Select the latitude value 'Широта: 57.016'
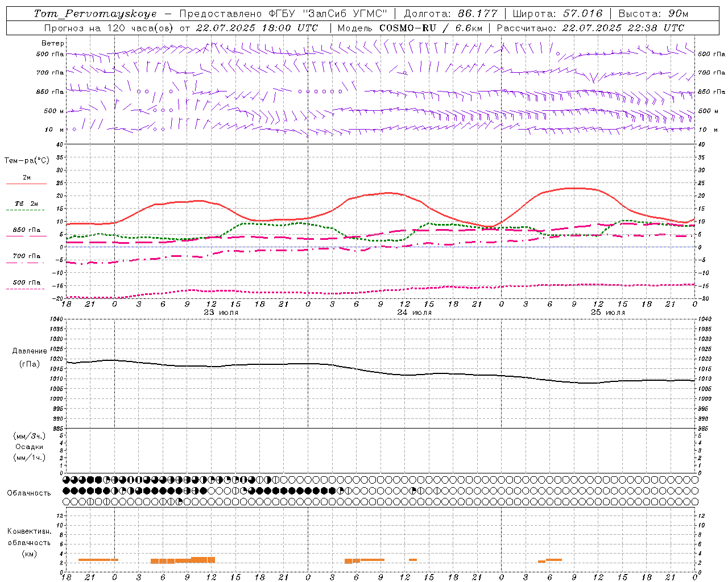728x582 pixels. point(557,14)
